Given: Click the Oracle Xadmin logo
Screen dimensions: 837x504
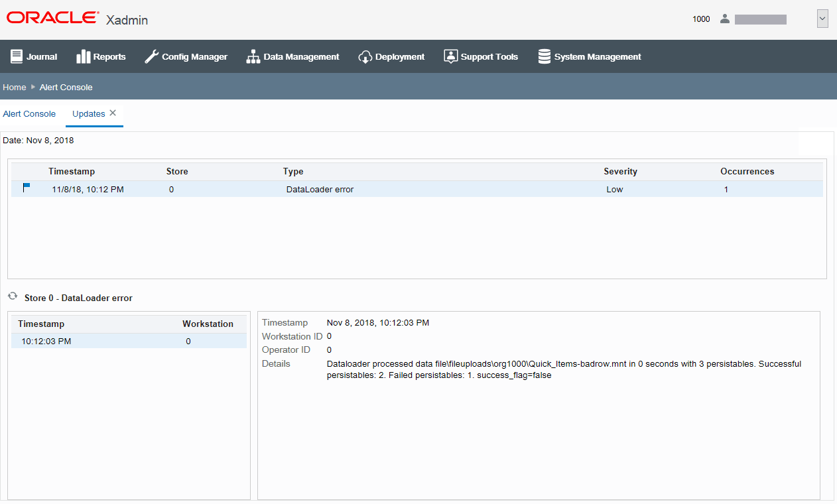Looking at the screenshot, I should (78, 19).
